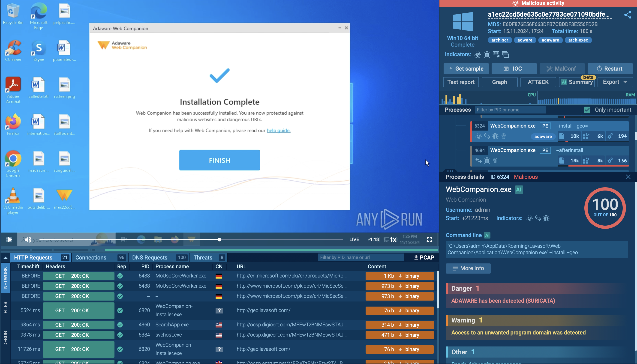Open the EXE drop indicator icon
637x364 pixels.
click(x=496, y=54)
